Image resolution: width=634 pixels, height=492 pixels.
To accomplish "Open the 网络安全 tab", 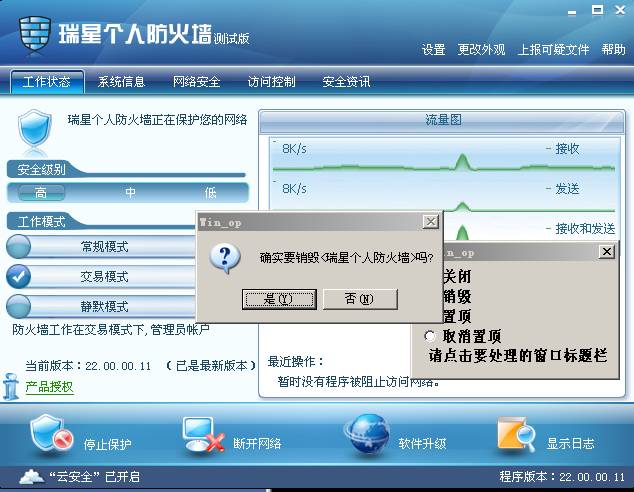I will (197, 82).
